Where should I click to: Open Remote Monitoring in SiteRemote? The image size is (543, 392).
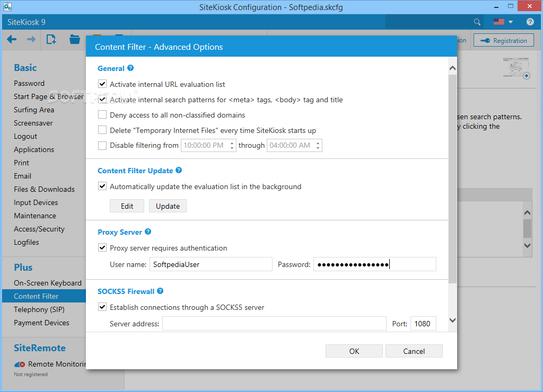pos(57,364)
